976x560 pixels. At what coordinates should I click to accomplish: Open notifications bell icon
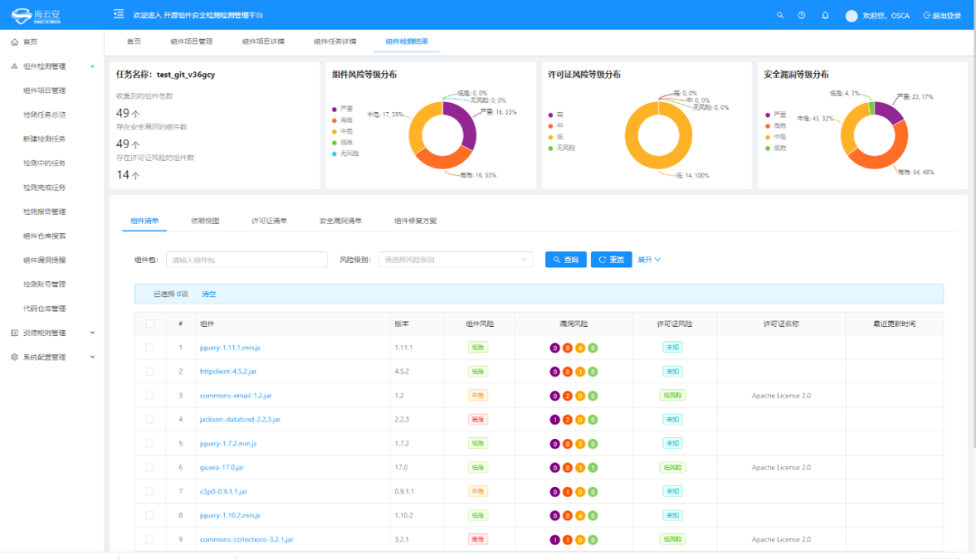point(825,15)
